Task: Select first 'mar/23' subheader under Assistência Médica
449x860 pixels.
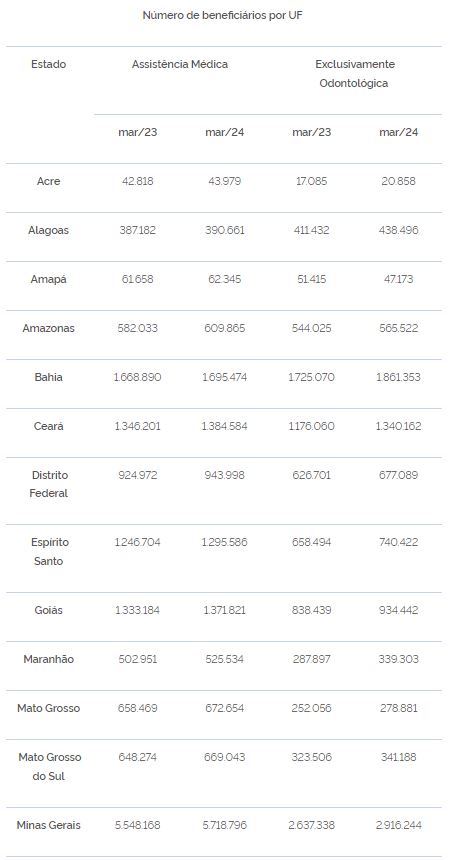Action: pyautogui.click(x=138, y=133)
